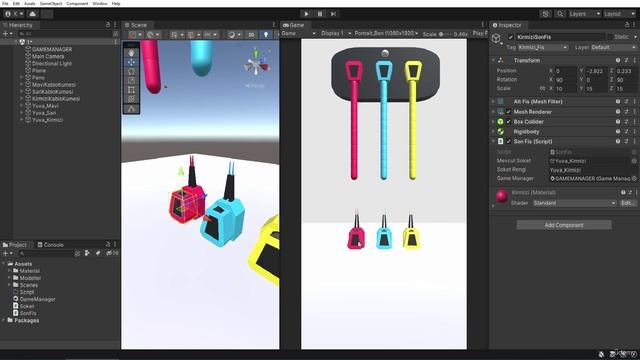
Task: Toggle Mesh Renderer enabled checkbox
Action: click(x=509, y=112)
